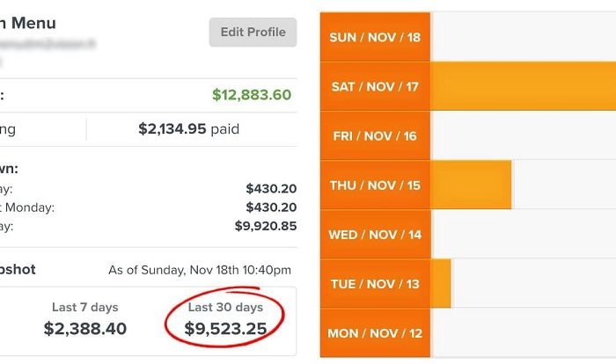Click the Thursday Nov 15 earnings bar
Viewport: 616px width, 364px height.
(x=471, y=185)
